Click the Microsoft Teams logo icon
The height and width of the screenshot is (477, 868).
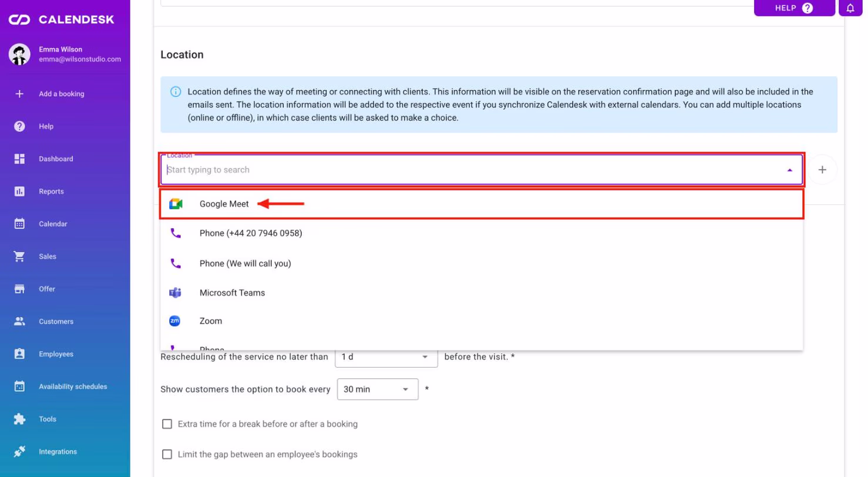(x=175, y=293)
